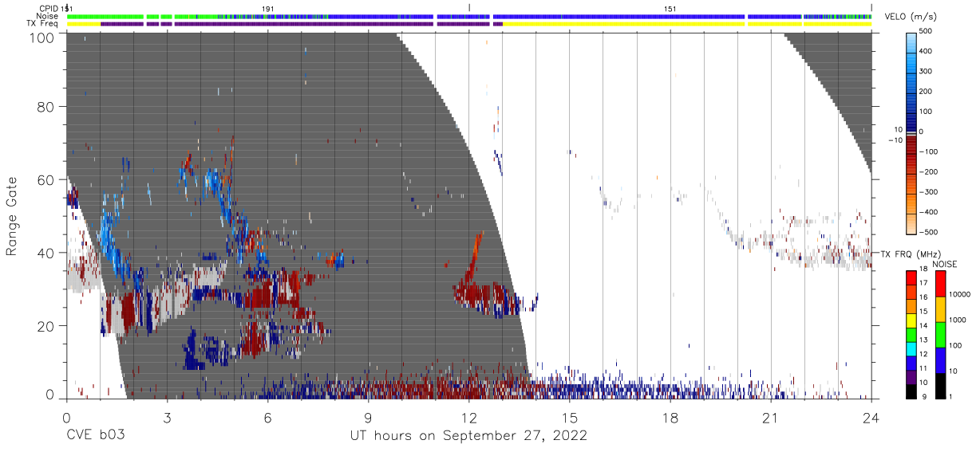Click the x-axis tick label '21'
980x452 pixels.
pos(771,418)
